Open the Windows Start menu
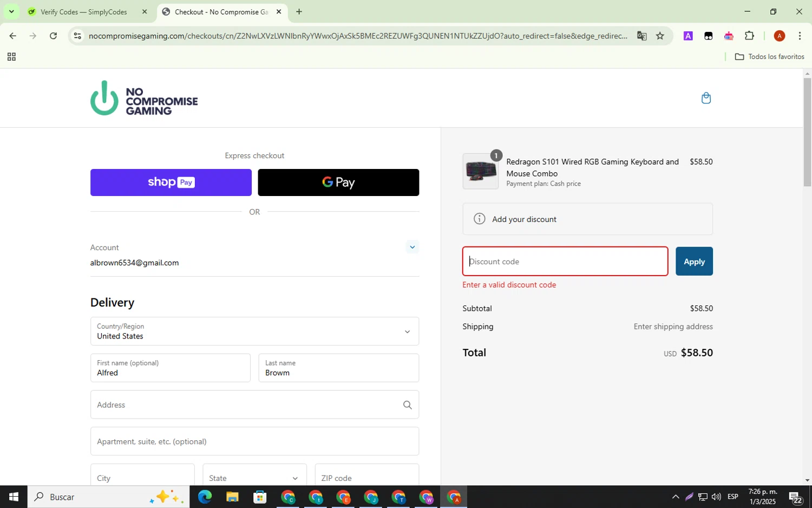Viewport: 812px width, 508px height. point(14,497)
